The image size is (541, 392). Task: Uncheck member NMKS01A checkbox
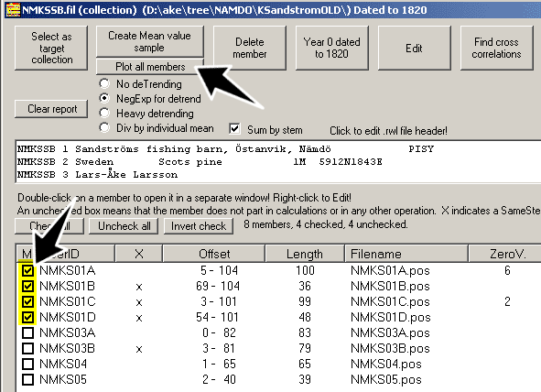pos(27,270)
